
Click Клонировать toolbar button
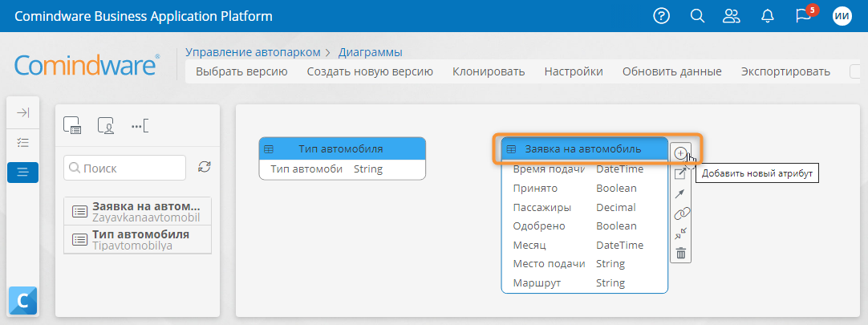489,71
